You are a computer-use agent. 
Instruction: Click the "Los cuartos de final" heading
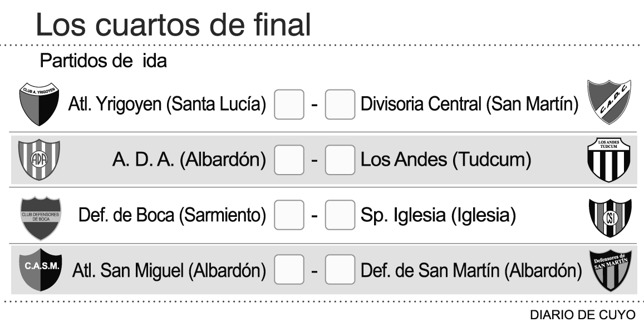point(173,24)
